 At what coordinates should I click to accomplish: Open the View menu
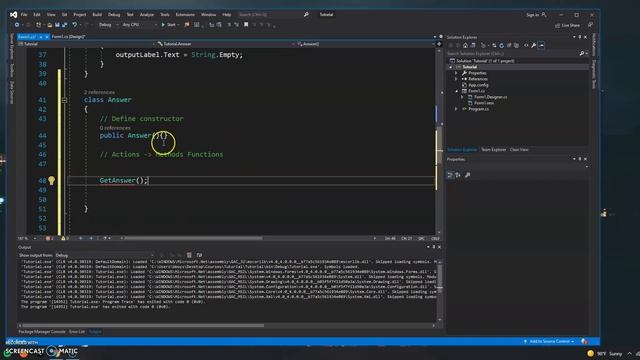51,15
